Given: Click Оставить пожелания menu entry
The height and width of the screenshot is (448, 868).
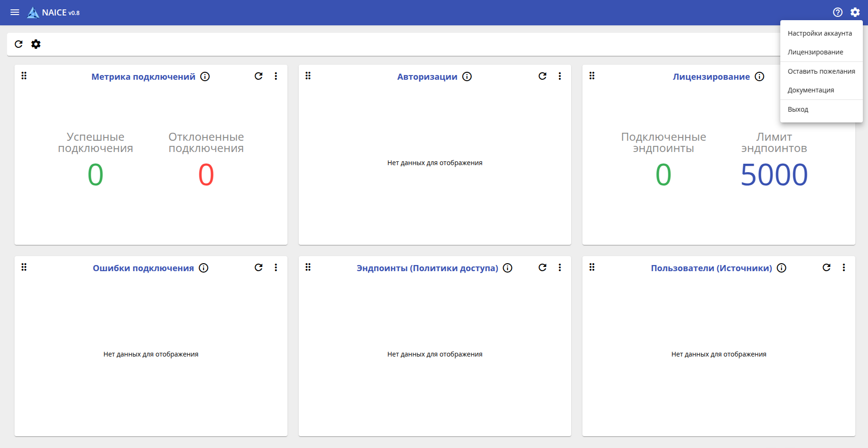Looking at the screenshot, I should click(821, 71).
